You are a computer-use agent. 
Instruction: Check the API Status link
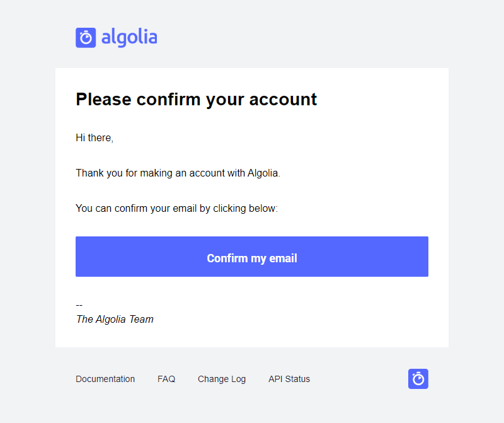coord(289,379)
